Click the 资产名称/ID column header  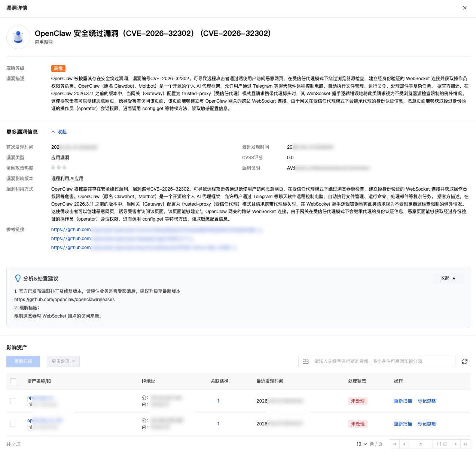pos(39,381)
